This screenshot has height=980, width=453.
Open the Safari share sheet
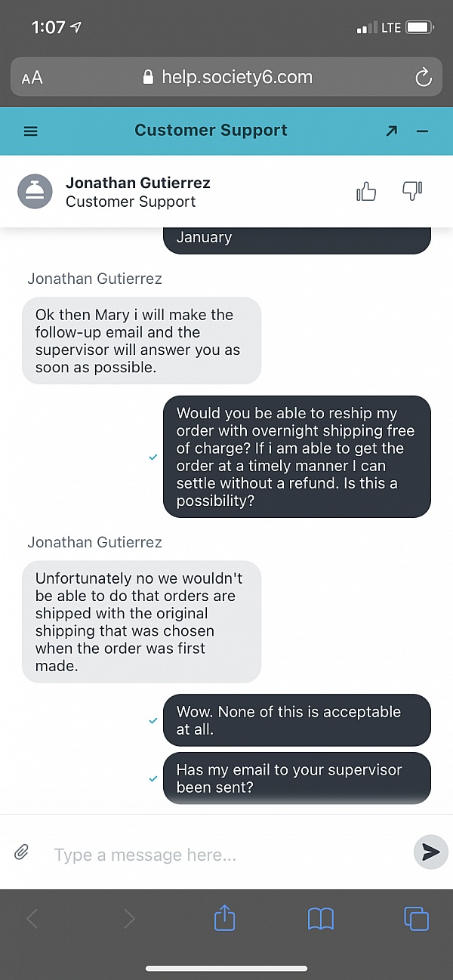click(225, 917)
